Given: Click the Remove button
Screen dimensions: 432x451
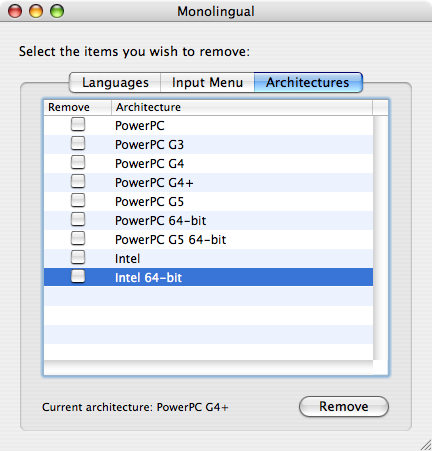Looking at the screenshot, I should tap(344, 406).
